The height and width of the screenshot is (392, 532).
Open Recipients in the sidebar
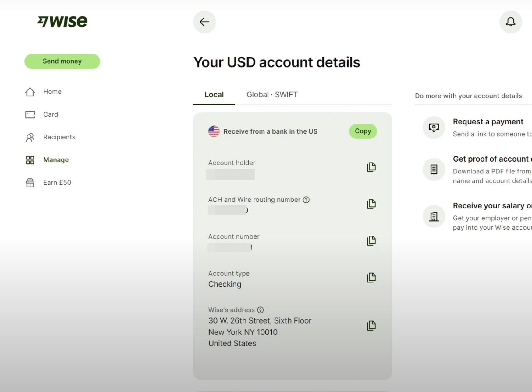pyautogui.click(x=59, y=137)
